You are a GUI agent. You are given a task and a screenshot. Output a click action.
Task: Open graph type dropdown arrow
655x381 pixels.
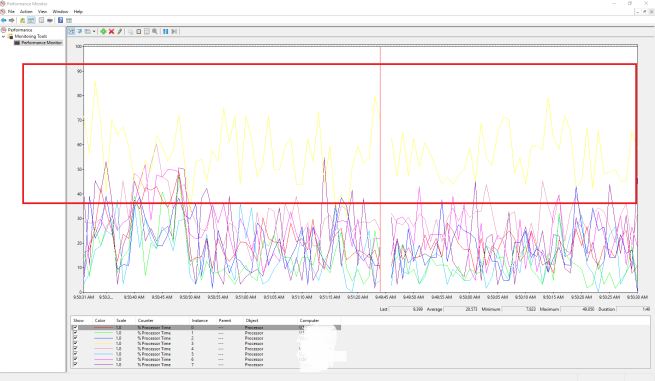pyautogui.click(x=94, y=31)
